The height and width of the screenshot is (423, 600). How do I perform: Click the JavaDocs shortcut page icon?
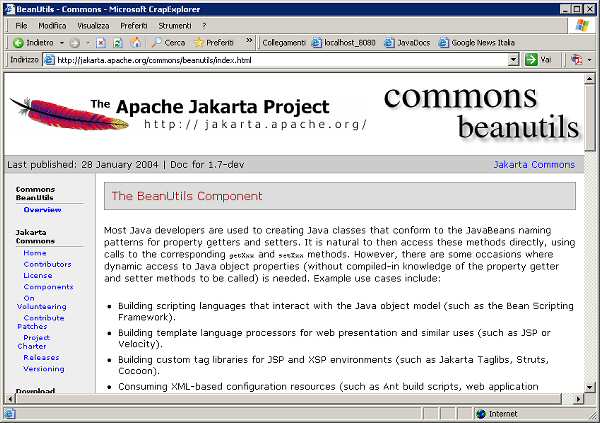click(389, 42)
